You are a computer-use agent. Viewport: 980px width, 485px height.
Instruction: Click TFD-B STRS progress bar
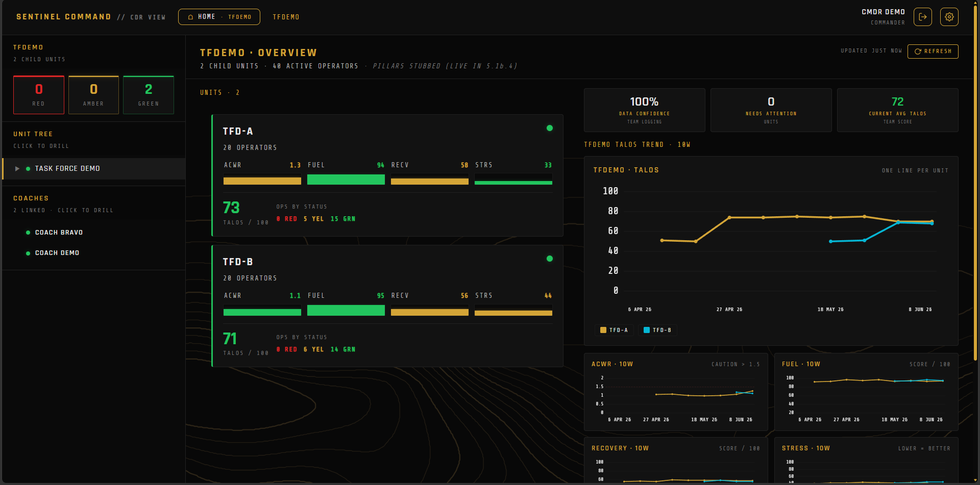pos(513,310)
